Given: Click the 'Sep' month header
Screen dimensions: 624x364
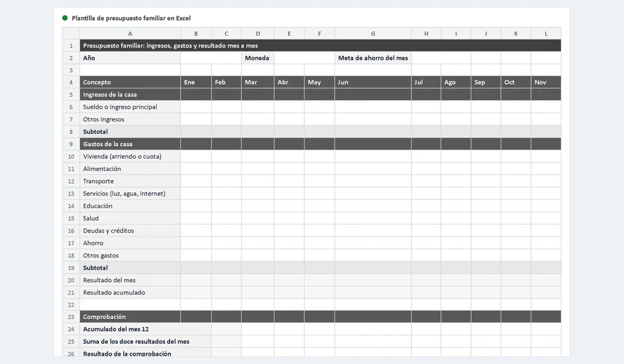Looking at the screenshot, I should coord(486,83).
